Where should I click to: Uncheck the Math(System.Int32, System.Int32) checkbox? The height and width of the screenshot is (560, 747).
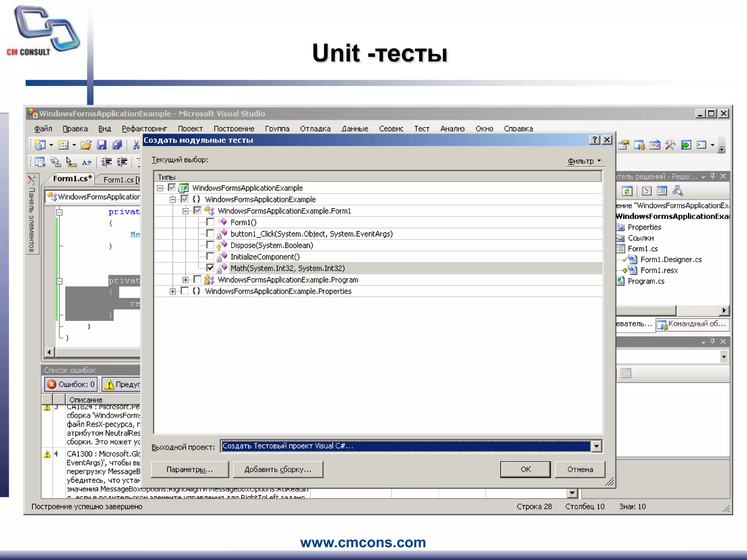coord(210,268)
